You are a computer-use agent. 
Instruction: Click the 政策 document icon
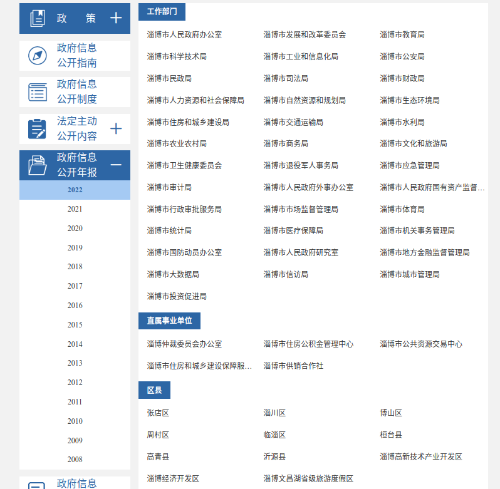point(37,18)
